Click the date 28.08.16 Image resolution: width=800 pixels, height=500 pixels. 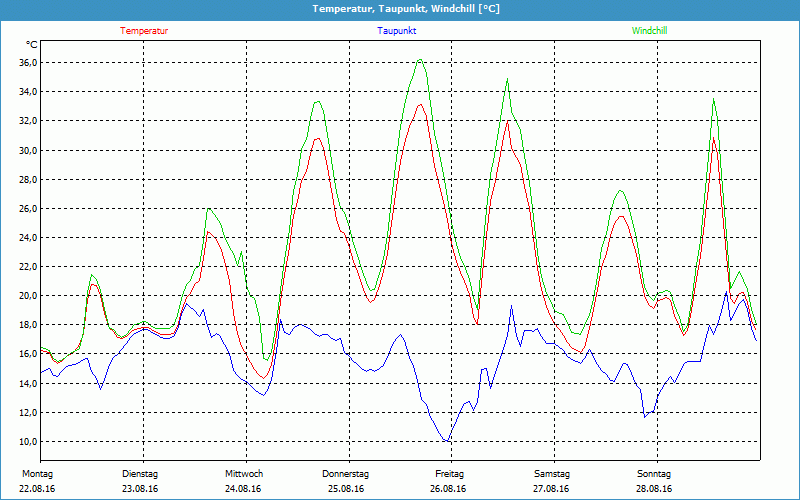click(x=654, y=489)
